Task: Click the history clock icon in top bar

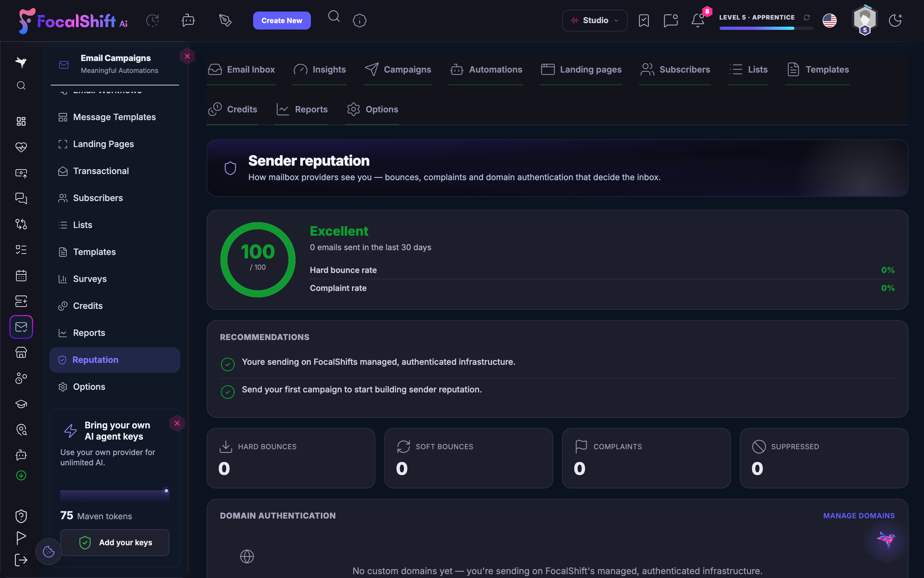Action: (x=152, y=20)
